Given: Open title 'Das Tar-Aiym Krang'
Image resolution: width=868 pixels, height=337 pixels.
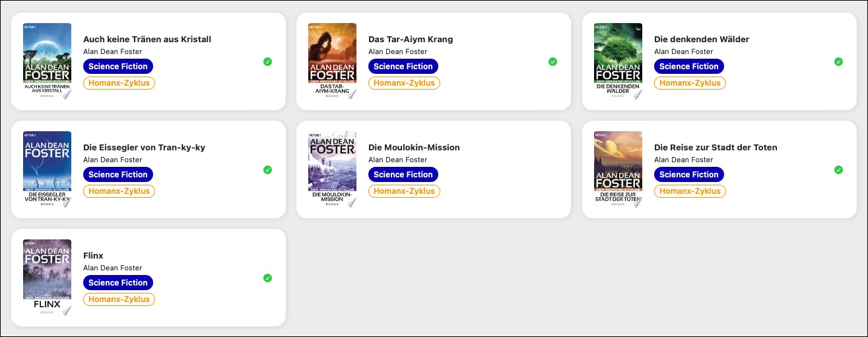Looking at the screenshot, I should pyautogui.click(x=411, y=40).
